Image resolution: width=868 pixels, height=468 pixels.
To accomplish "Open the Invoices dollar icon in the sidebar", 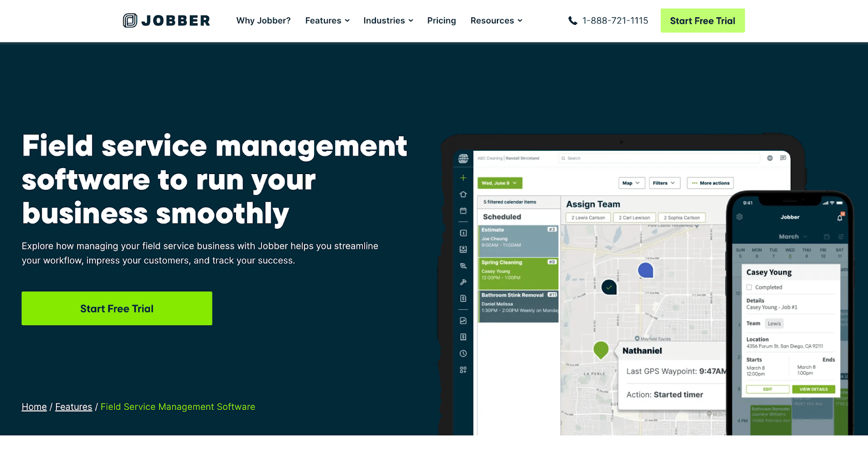I will [x=463, y=298].
